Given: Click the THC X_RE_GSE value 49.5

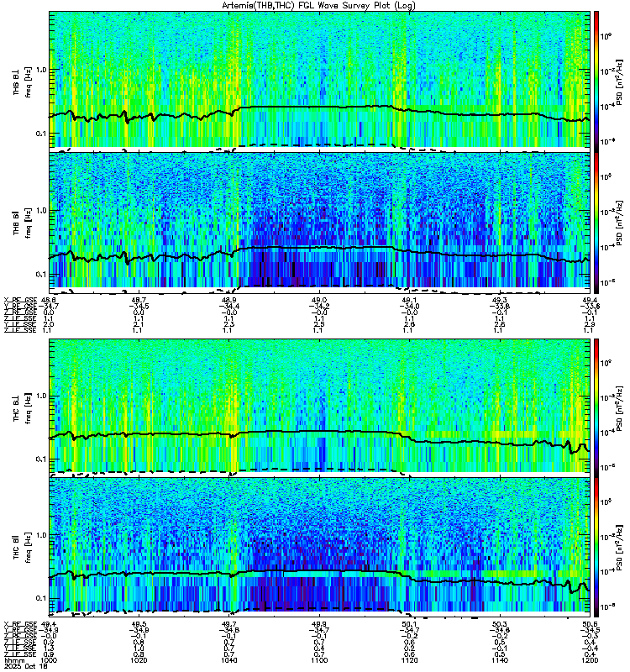Looking at the screenshot, I should 139,624.
